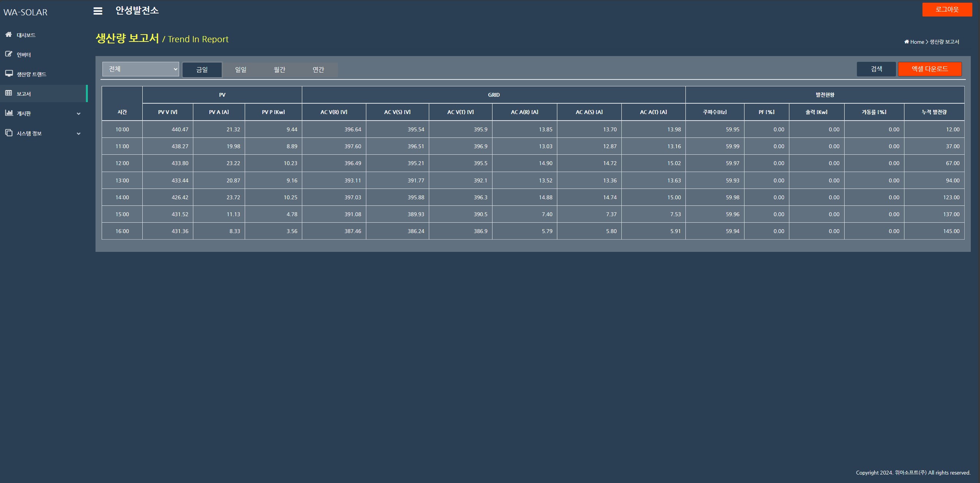Click the 로그아웃 logout button
Screen dimensions: 980x483
[x=947, y=10]
